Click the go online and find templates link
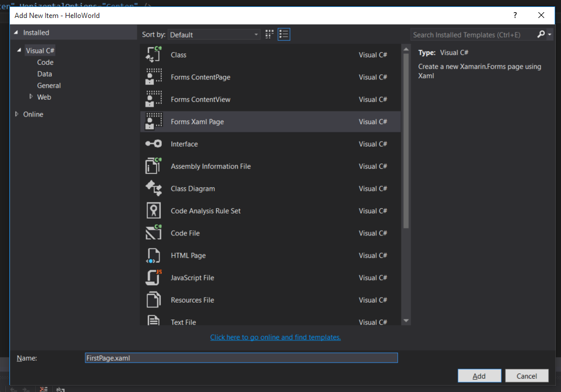561x392 pixels. (x=275, y=337)
